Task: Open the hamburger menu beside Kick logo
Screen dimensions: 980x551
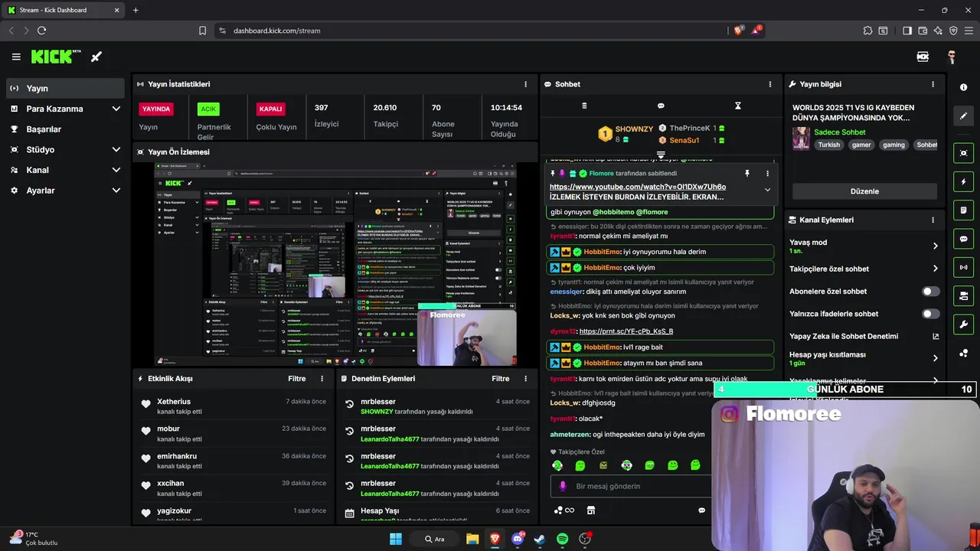Action: click(x=16, y=57)
